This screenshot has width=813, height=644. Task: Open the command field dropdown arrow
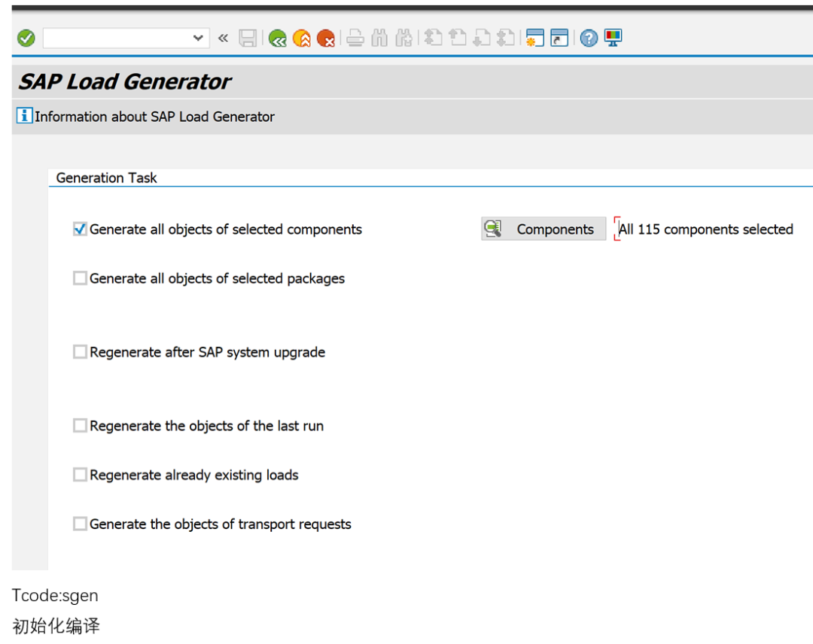point(197,38)
